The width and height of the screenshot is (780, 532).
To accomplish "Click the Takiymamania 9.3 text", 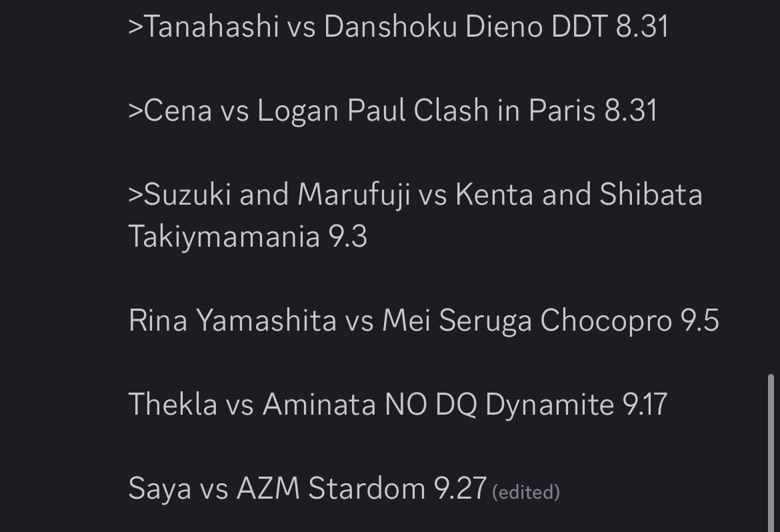I will [x=247, y=237].
